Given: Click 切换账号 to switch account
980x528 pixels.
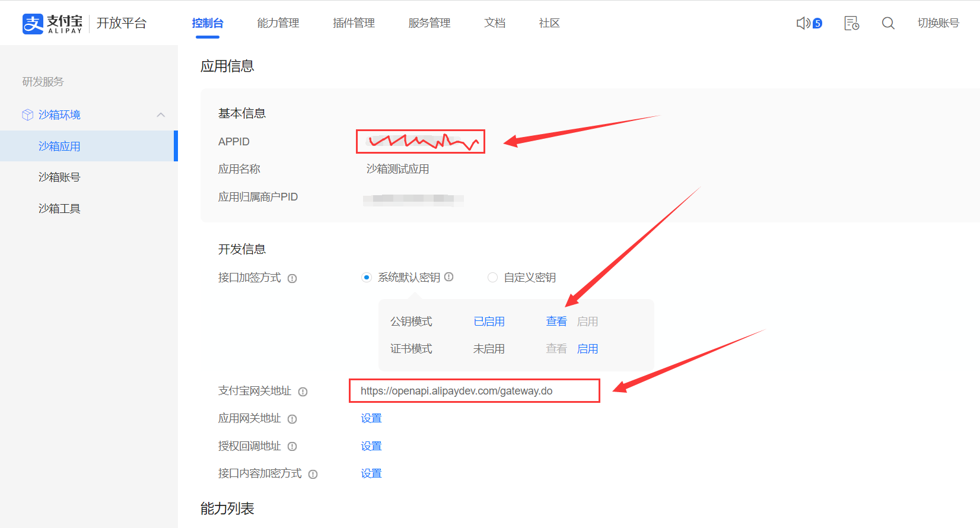Looking at the screenshot, I should pos(938,23).
